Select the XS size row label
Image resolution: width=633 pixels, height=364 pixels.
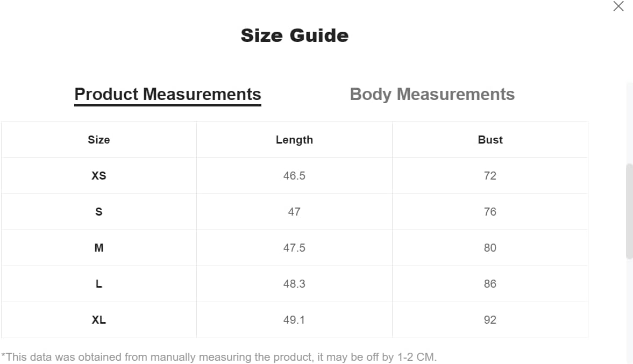point(99,175)
